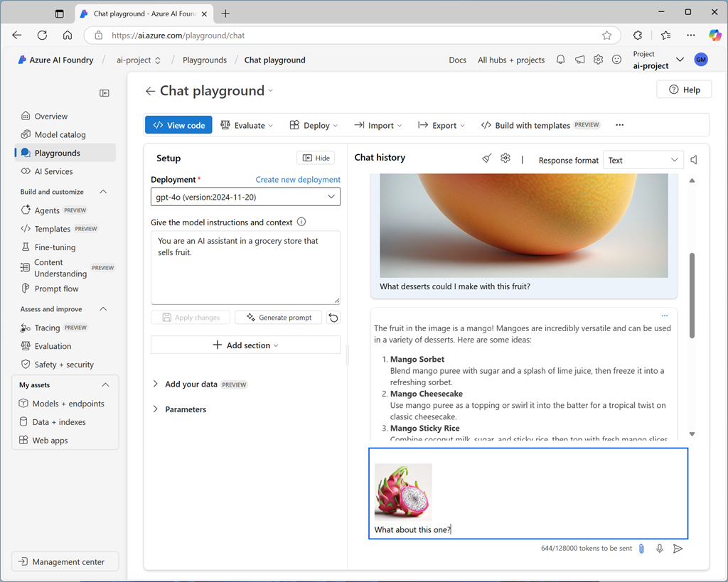728x582 pixels.
Task: Start voice input with the microphone icon
Action: click(x=659, y=548)
